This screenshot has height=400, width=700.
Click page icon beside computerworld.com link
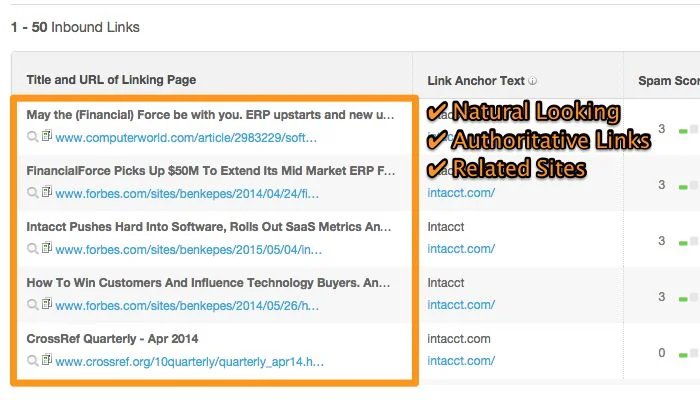(47, 135)
